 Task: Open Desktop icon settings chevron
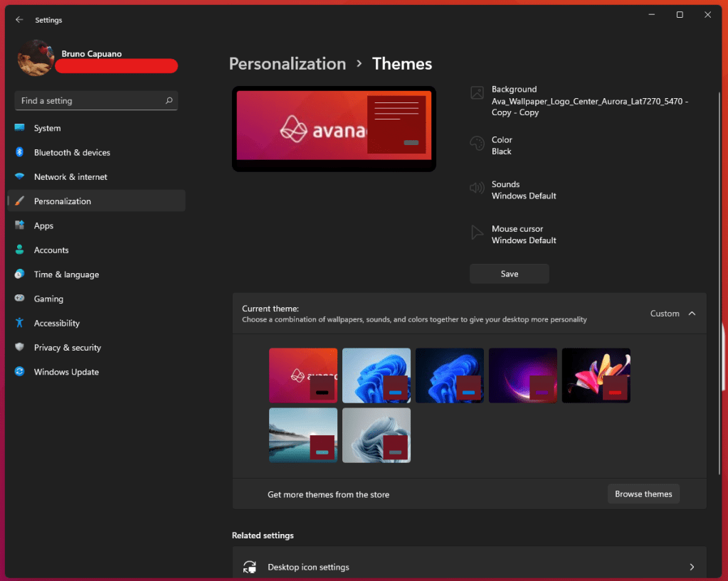(x=692, y=567)
